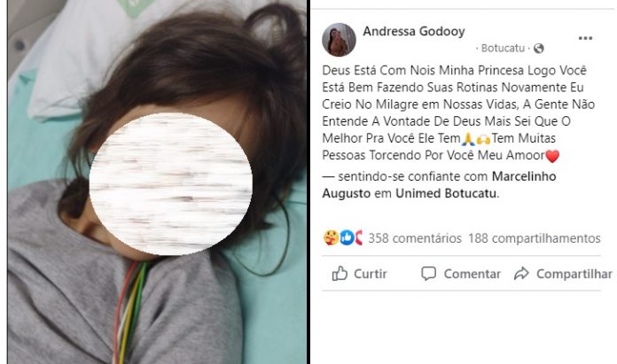The width and height of the screenshot is (617, 364).
Task: View the 188 compartilhamentos
Action: pos(534,238)
